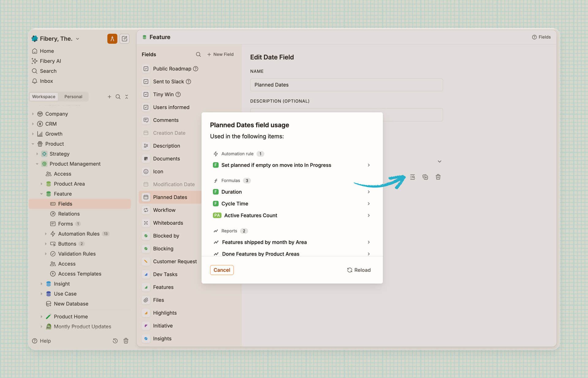Open the sidebar trash bin icon

click(x=126, y=341)
